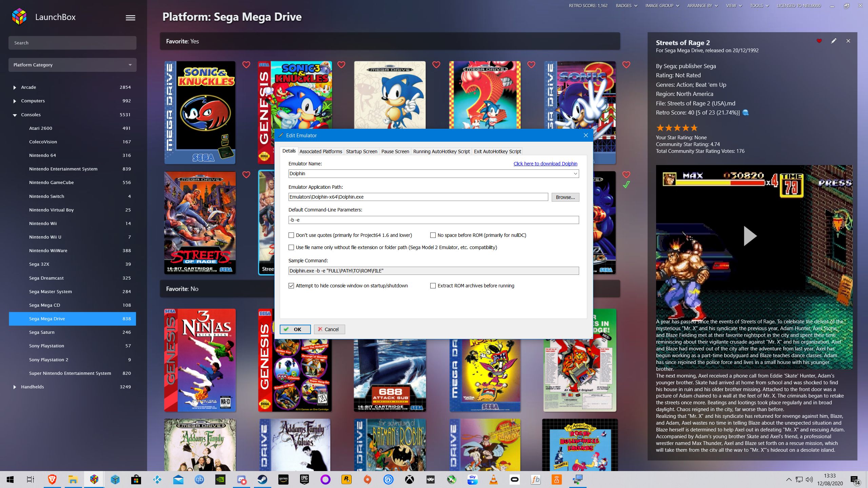
Task: Click the Retro Score achievements icon
Action: click(746, 113)
